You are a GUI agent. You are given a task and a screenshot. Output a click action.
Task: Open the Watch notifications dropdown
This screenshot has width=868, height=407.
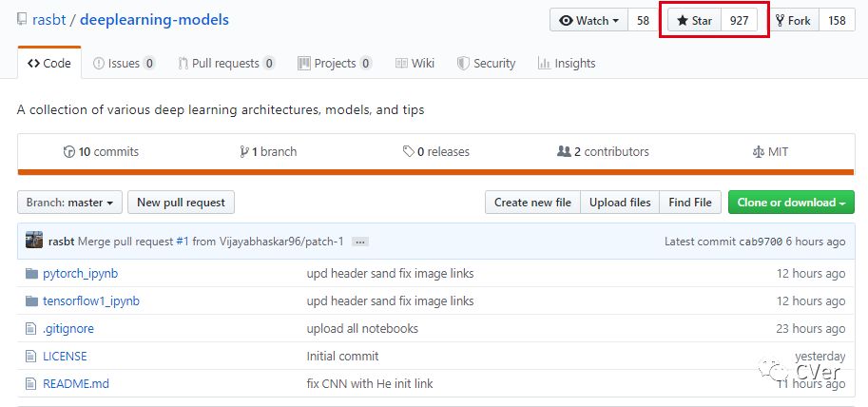tap(588, 20)
